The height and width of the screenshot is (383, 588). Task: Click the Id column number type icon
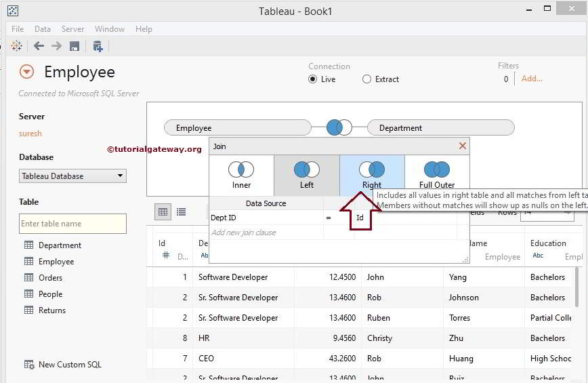pyautogui.click(x=166, y=256)
